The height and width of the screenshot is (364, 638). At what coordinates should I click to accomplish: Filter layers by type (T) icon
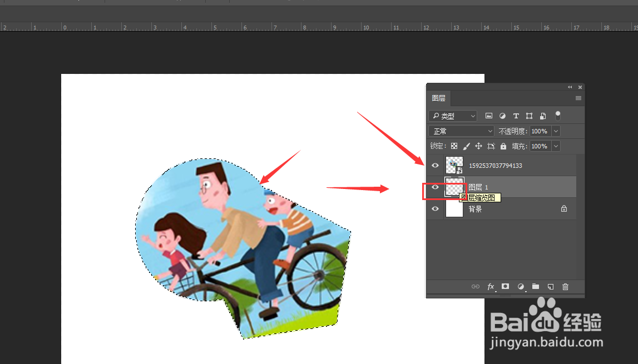pyautogui.click(x=516, y=116)
